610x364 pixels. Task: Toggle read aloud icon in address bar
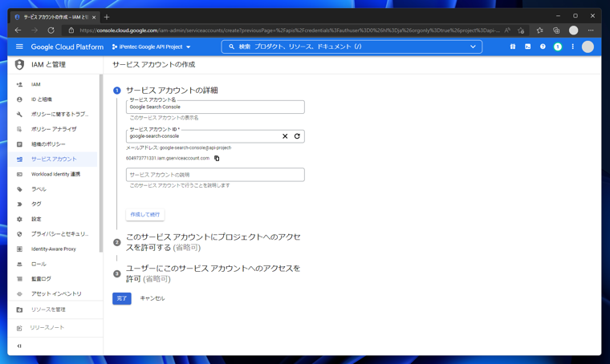507,30
